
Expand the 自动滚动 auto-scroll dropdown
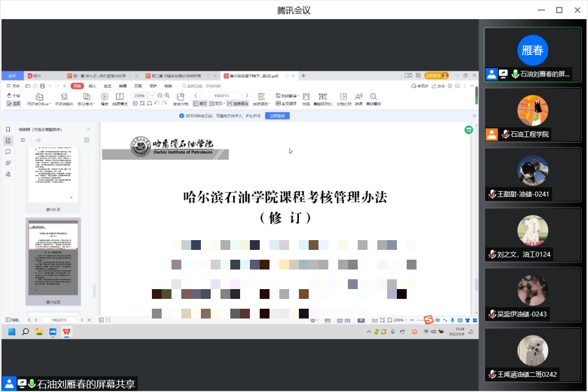261,103
